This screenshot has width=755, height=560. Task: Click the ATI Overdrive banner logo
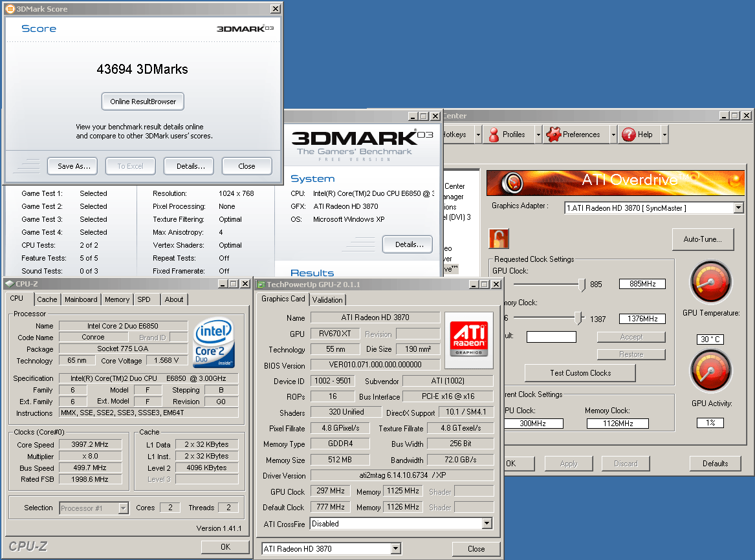[512, 182]
